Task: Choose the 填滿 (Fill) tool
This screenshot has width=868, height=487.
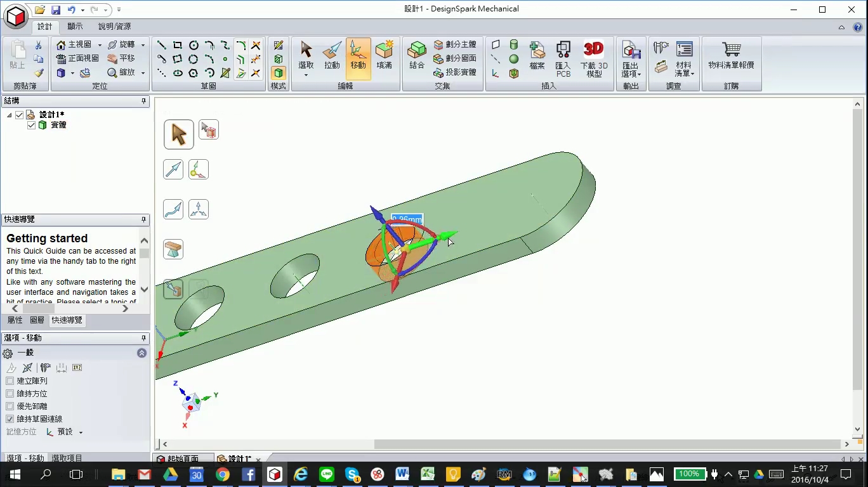Action: coord(384,55)
